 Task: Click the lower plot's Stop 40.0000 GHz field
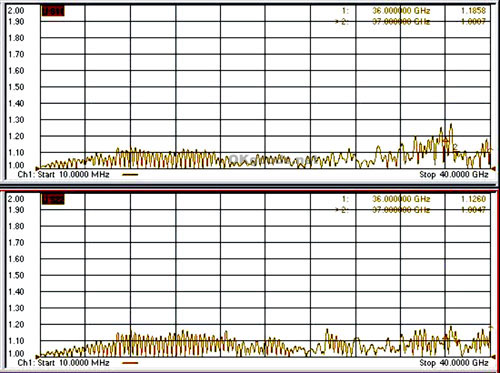[454, 363]
